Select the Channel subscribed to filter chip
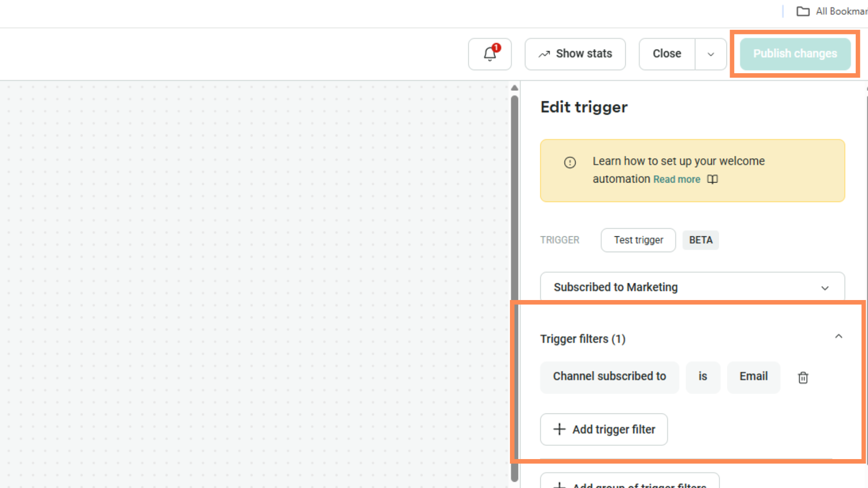 click(x=609, y=376)
